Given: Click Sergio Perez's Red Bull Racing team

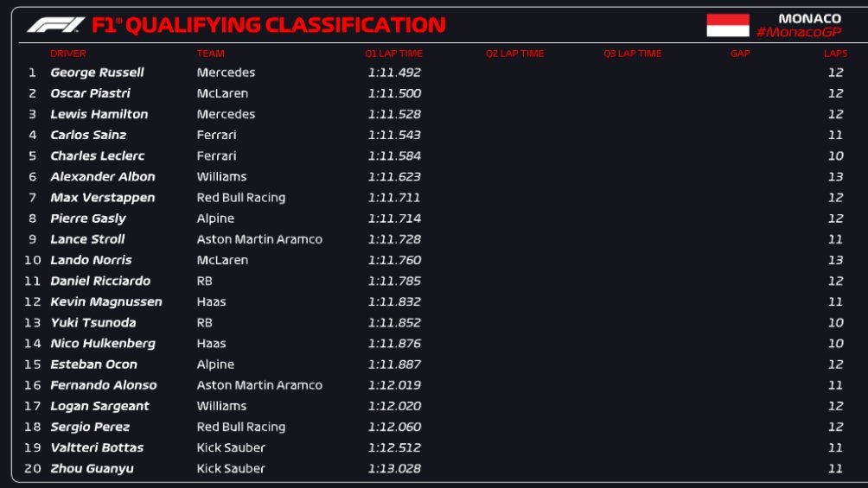Looking at the screenshot, I should pos(240,427).
